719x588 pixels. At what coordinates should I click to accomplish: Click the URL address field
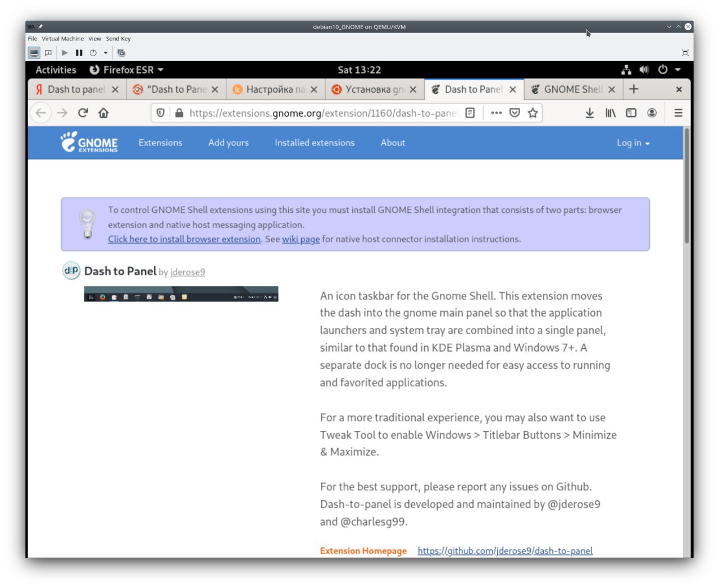point(323,113)
